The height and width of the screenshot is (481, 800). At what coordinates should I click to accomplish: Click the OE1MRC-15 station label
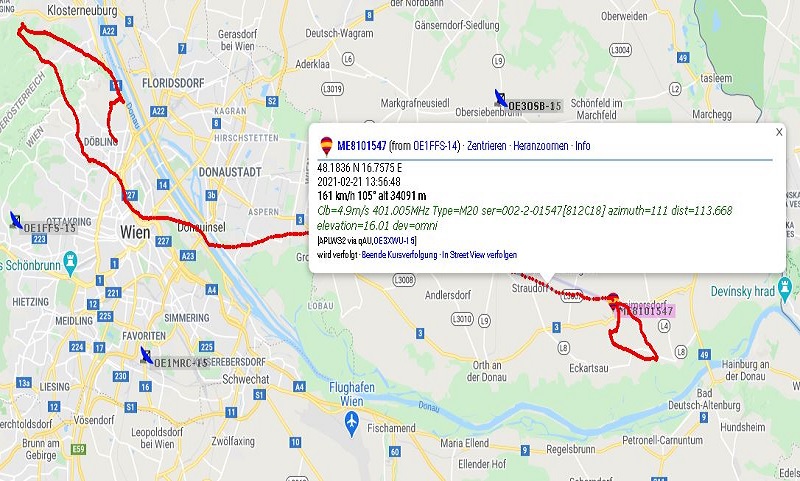181,363
